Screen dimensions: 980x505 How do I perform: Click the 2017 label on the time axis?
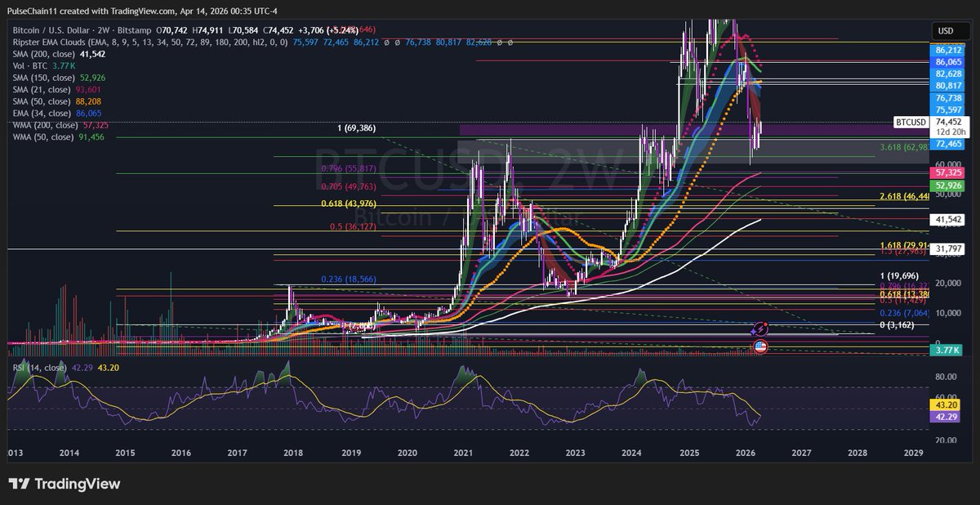tap(238, 452)
